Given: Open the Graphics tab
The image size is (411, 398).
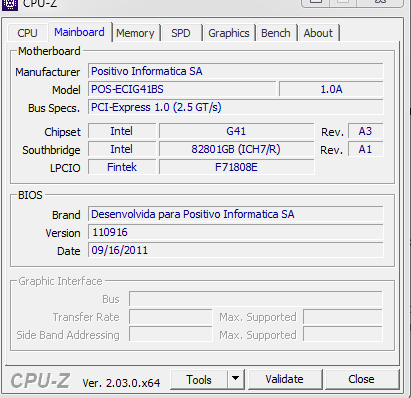Looking at the screenshot, I should [229, 33].
